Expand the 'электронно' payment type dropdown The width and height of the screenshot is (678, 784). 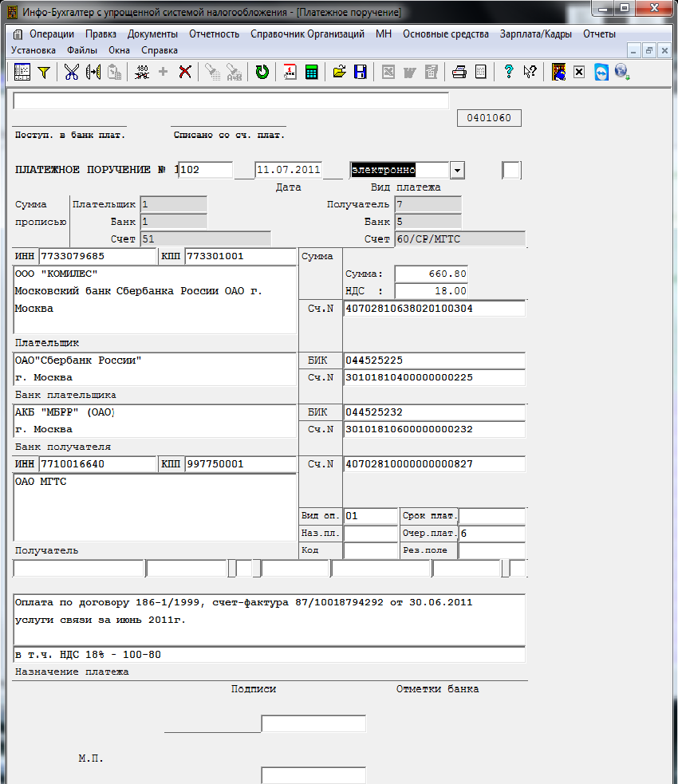point(457,170)
